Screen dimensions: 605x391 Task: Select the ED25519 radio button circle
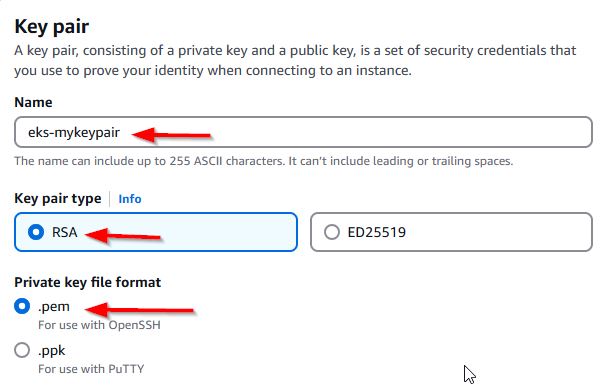pos(332,232)
